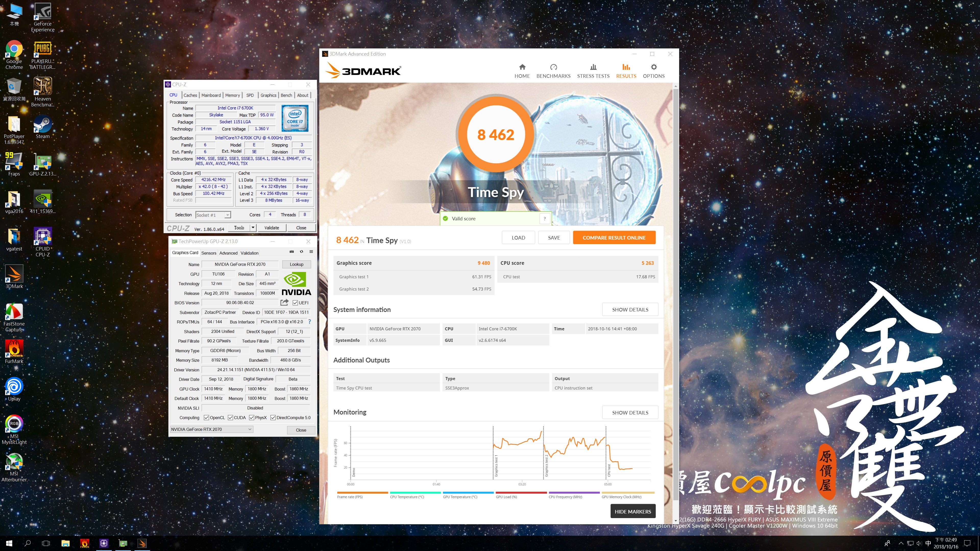Click Hide Markers button on monitoring chart
980x551 pixels.
pos(633,511)
